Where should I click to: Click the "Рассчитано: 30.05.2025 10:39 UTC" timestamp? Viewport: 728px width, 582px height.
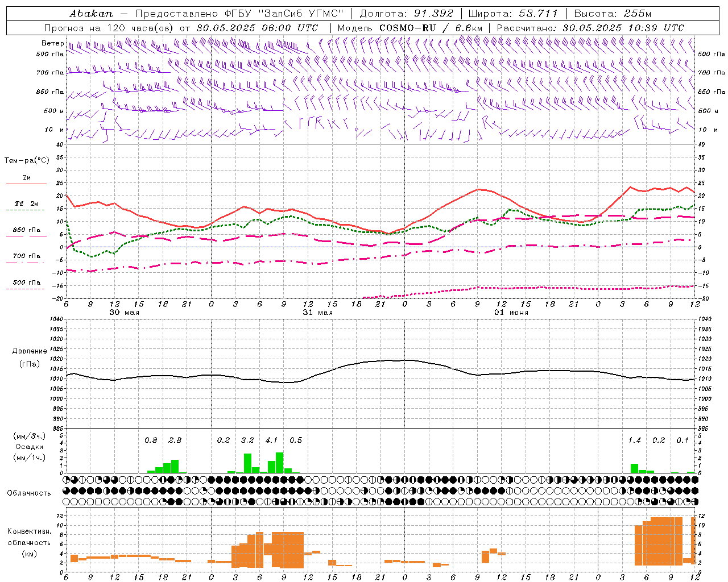point(590,28)
